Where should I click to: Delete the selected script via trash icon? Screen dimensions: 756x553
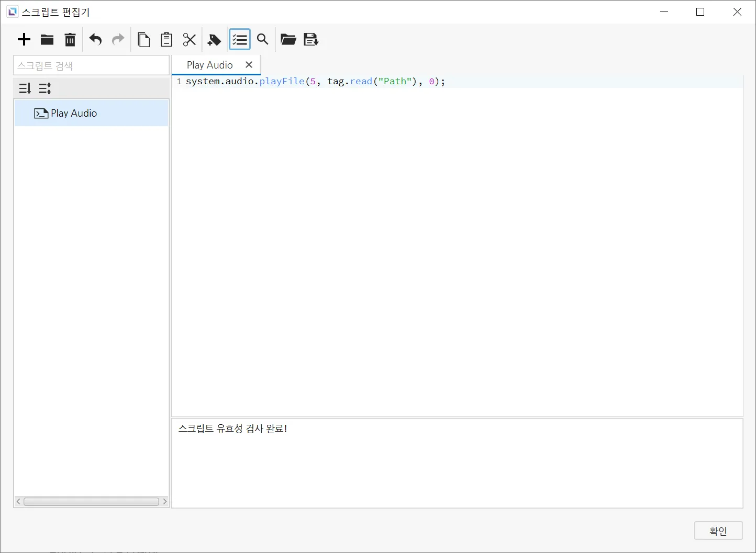[x=70, y=40]
